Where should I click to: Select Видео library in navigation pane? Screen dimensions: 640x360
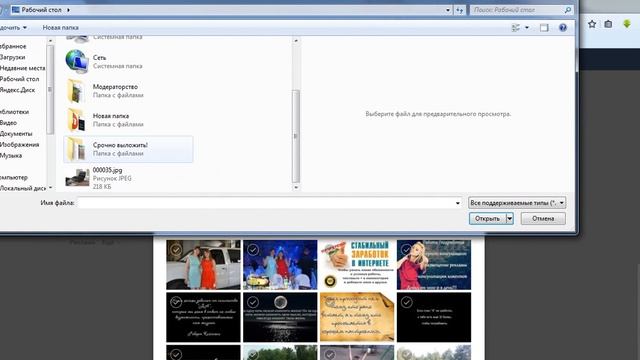[9, 122]
